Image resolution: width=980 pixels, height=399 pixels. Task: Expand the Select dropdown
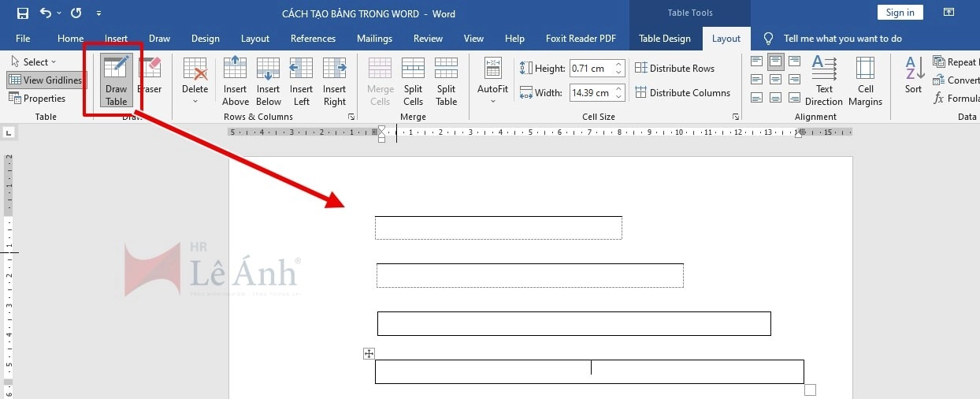(33, 62)
